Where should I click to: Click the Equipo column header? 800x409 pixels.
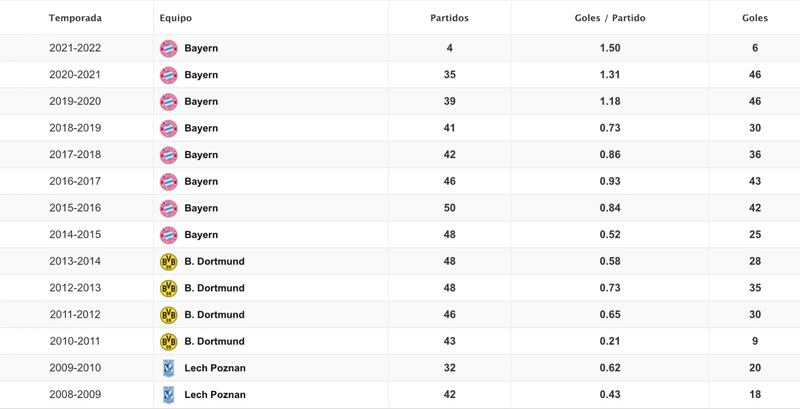point(175,19)
